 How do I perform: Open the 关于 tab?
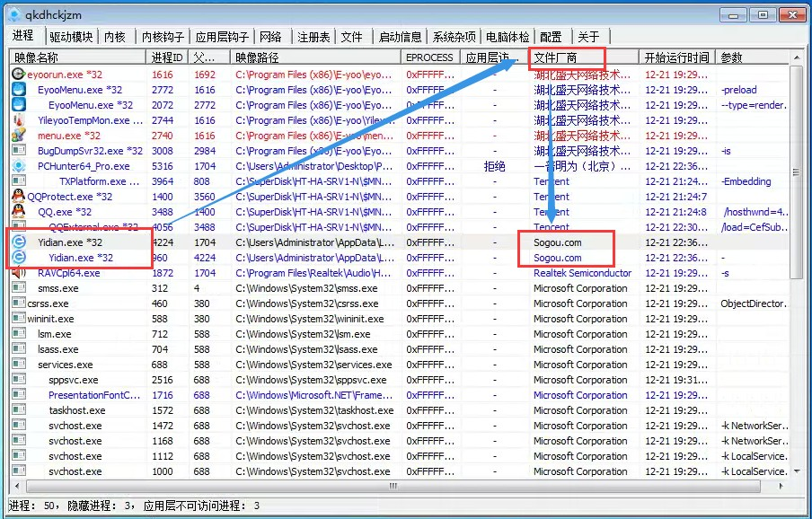[x=589, y=37]
